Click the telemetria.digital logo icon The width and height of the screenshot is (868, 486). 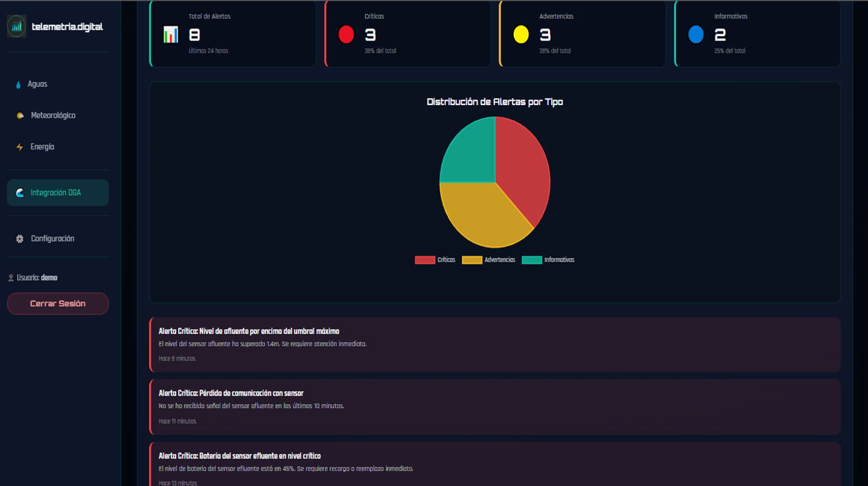[16, 27]
